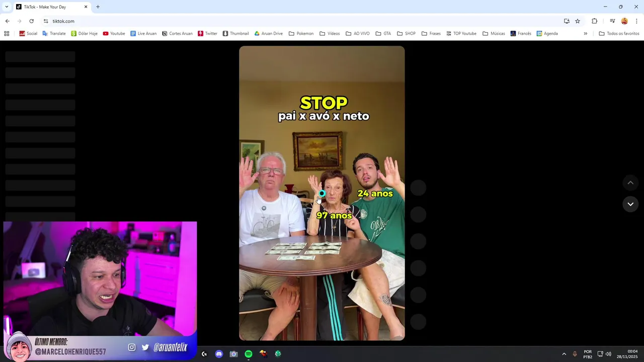644x362 pixels.
Task: Open the Todos os favoritos folder
Action: [x=619, y=34]
